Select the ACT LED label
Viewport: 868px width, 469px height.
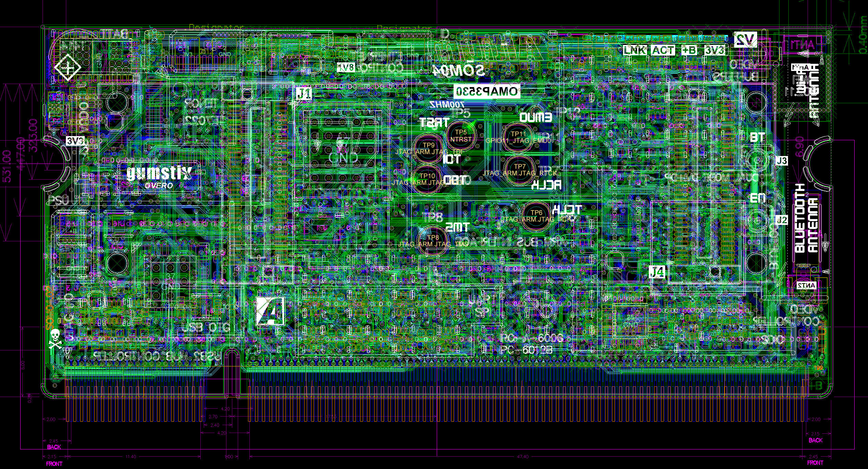[663, 50]
